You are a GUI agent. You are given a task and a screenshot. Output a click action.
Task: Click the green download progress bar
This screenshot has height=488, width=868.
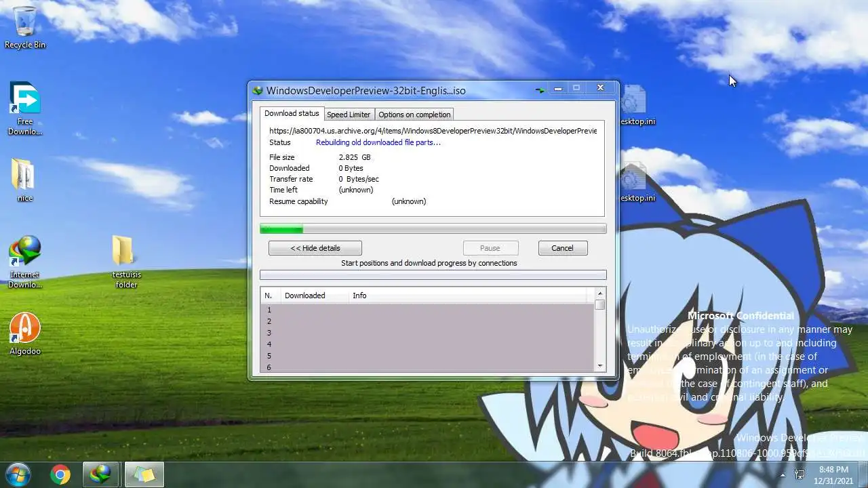point(433,229)
